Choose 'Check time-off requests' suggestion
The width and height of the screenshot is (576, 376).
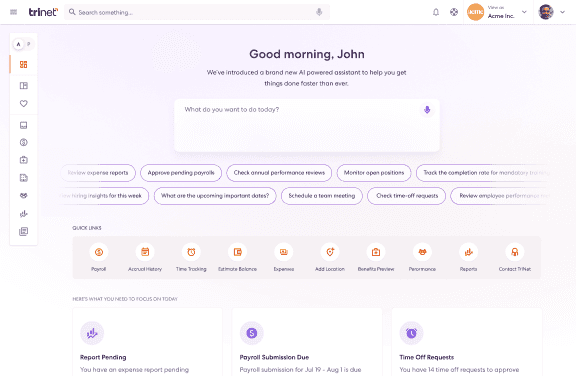tap(407, 196)
